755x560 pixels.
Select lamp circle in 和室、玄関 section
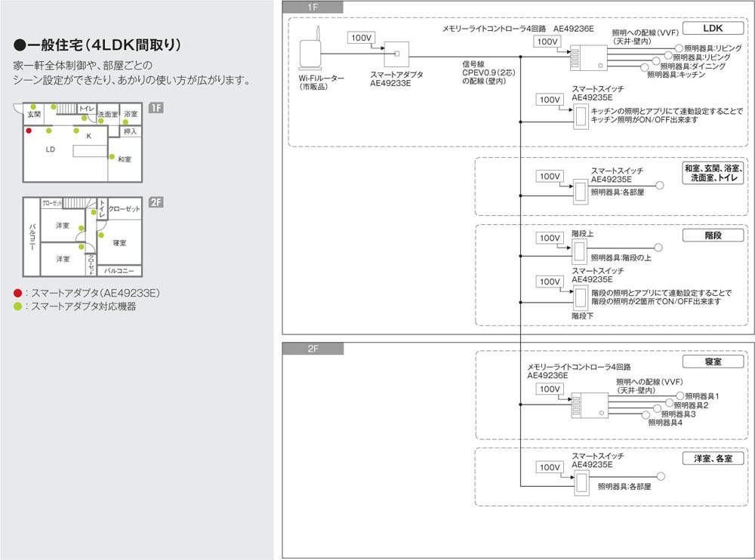[660, 186]
